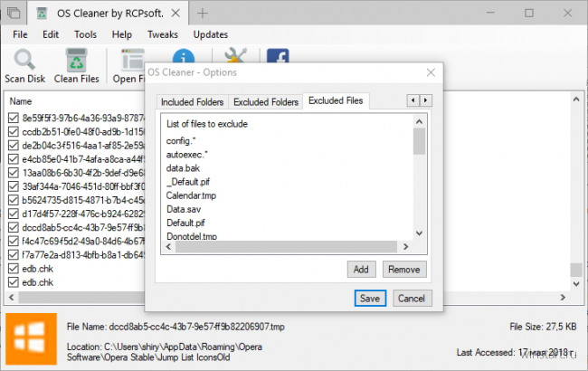This screenshot has height=371, width=588.
Task: Click excluded files list scroll-down arrow
Action: click(419, 233)
